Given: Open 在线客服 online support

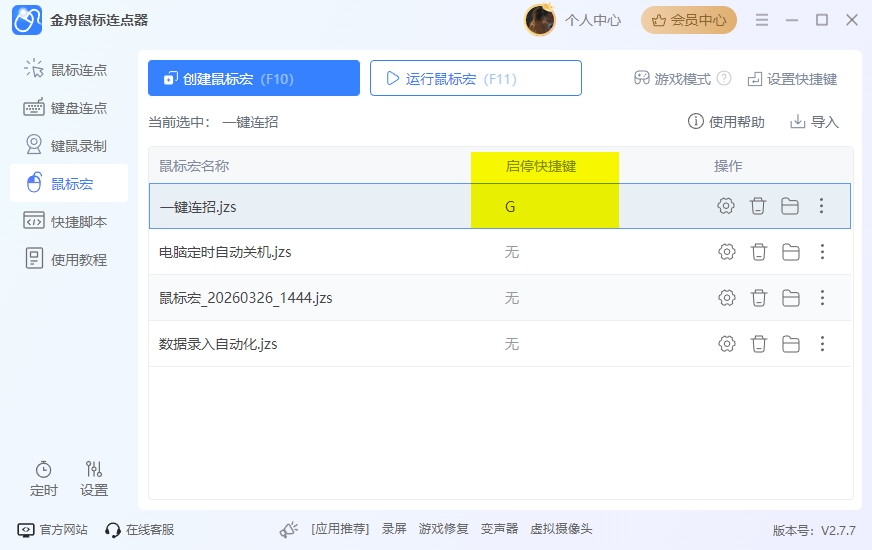Looking at the screenshot, I should click(x=140, y=529).
